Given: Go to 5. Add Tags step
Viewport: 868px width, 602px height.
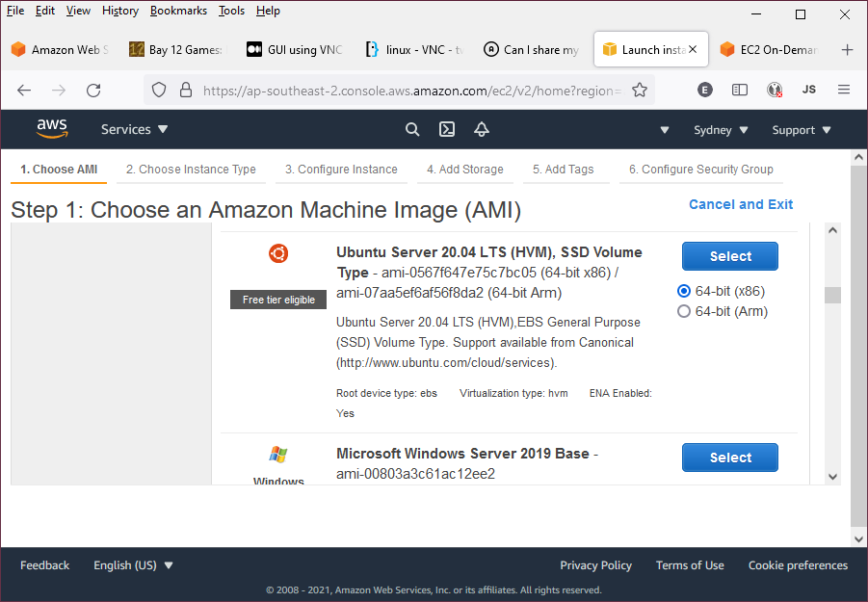Looking at the screenshot, I should 564,170.
